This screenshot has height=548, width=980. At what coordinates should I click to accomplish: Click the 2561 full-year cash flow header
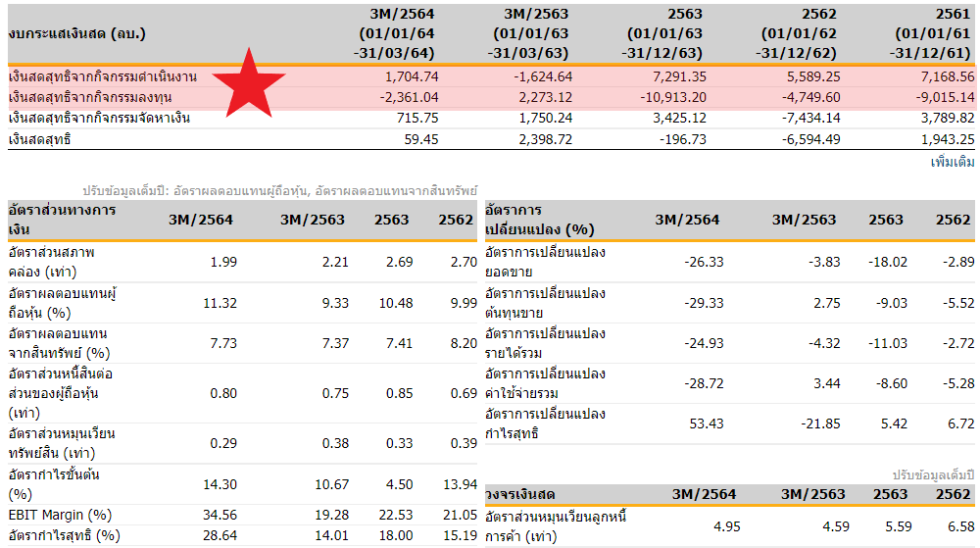pyautogui.click(x=930, y=33)
